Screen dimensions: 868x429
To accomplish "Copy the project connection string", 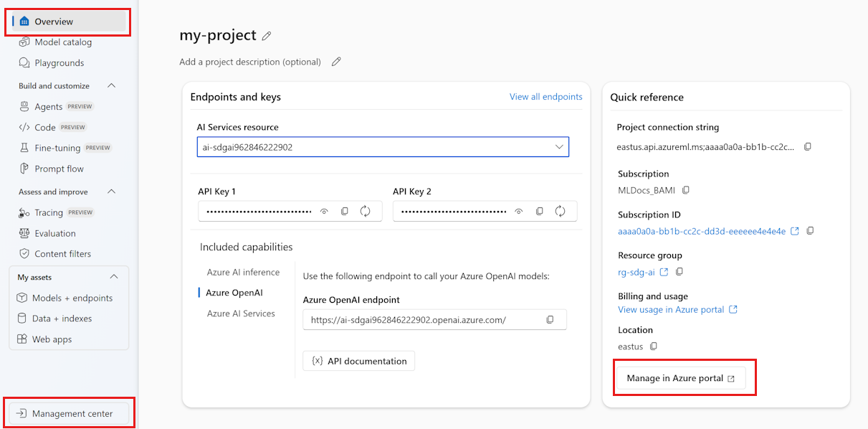I will 808,146.
